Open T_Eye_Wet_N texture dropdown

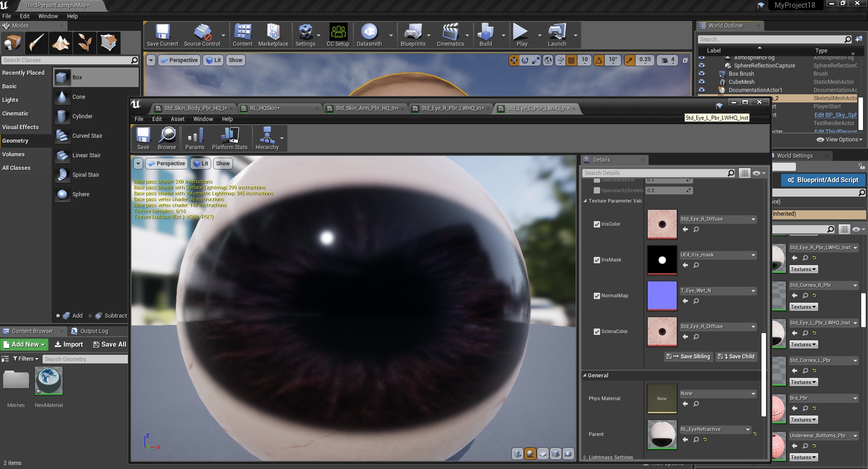(x=718, y=291)
